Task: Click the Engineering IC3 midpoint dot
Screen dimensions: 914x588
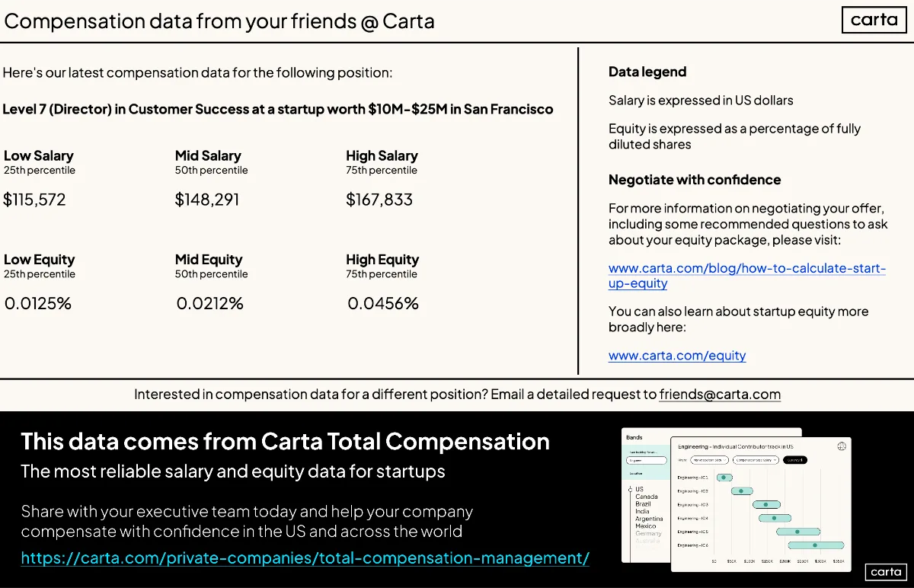Action: click(x=765, y=504)
